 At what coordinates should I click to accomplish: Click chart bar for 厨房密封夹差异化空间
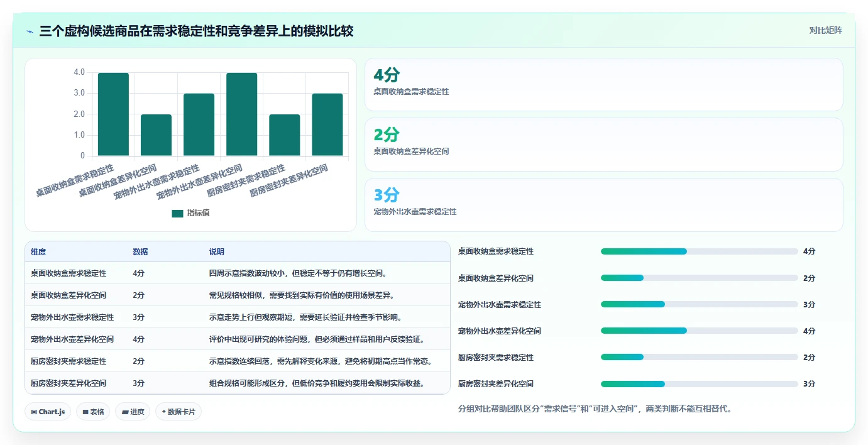(327, 124)
